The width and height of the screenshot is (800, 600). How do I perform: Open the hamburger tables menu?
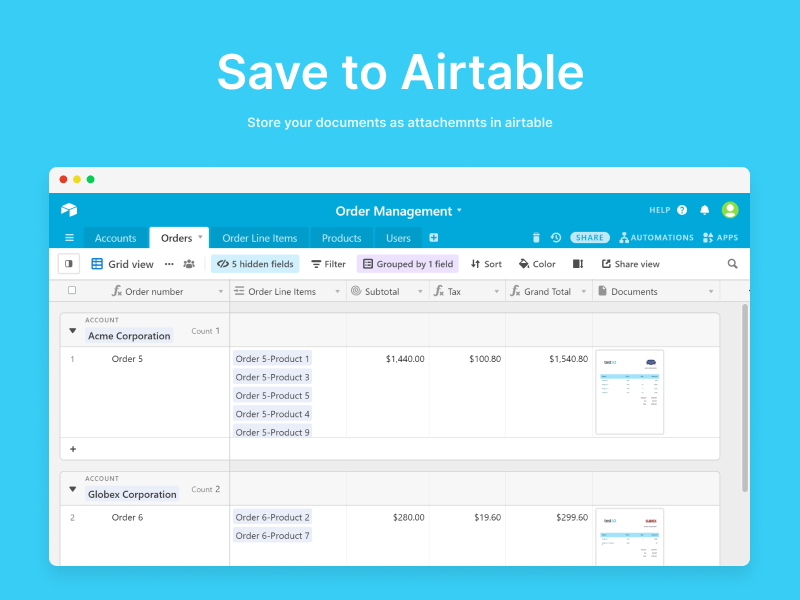69,238
